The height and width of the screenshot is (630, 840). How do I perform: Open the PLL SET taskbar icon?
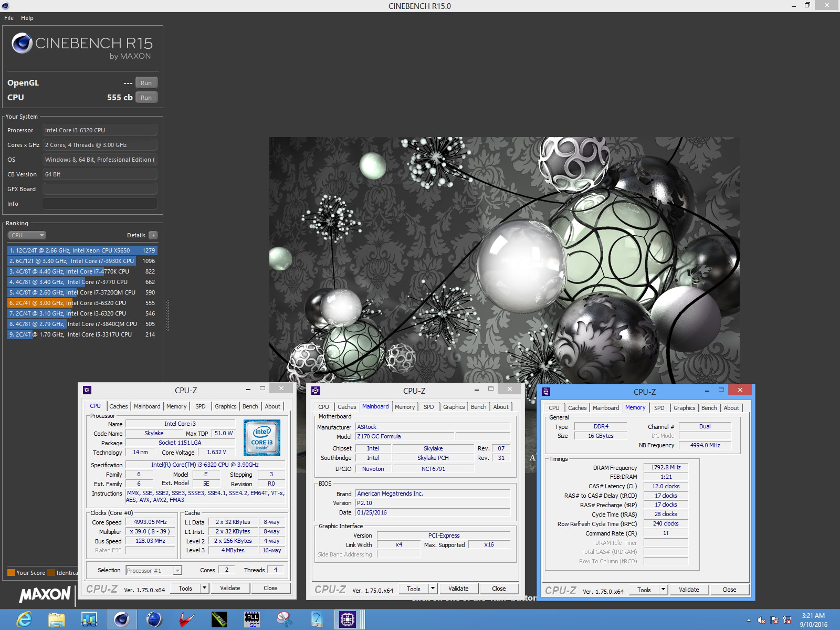pos(252,619)
